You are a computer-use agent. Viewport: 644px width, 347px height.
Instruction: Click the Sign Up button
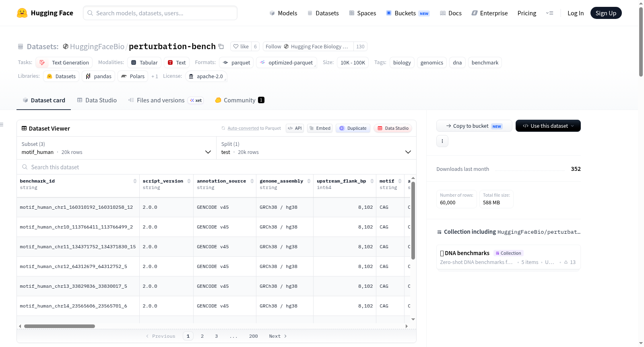pos(606,13)
